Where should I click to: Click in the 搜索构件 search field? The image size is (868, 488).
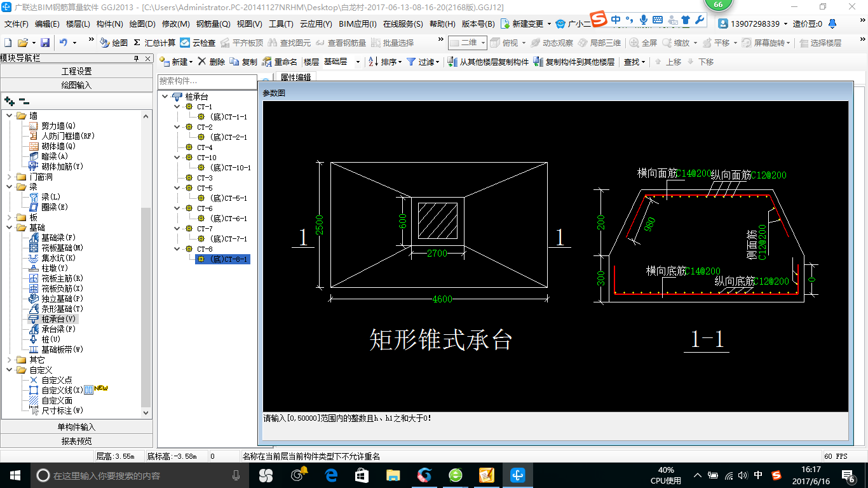206,81
